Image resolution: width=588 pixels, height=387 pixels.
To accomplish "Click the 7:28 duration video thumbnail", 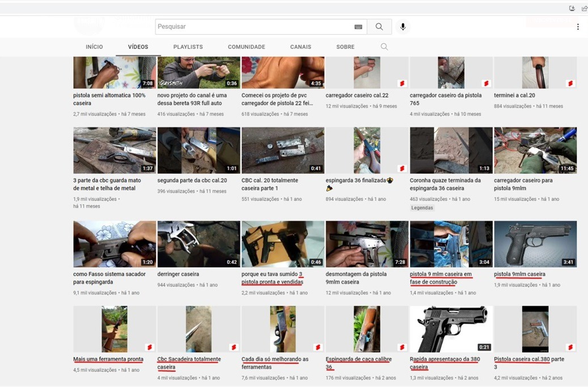I will (x=367, y=244).
